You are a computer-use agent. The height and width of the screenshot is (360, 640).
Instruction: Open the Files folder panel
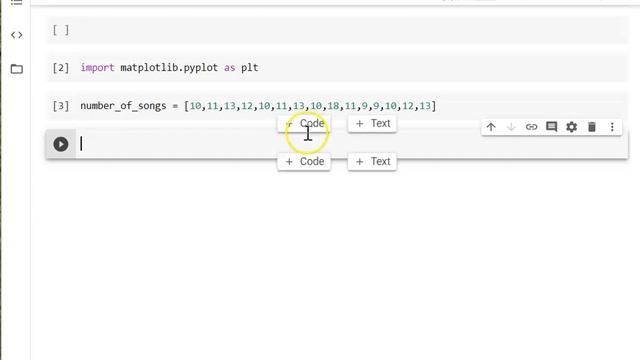pos(16,69)
